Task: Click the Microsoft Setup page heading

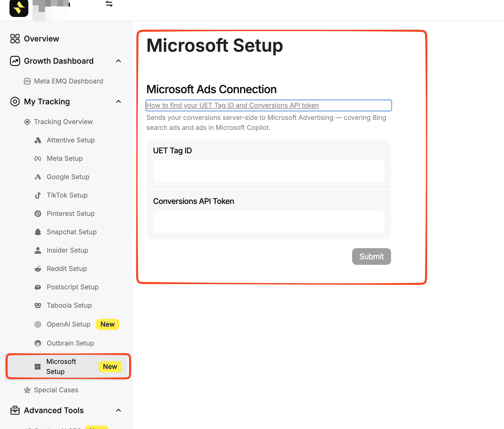Action: (215, 45)
